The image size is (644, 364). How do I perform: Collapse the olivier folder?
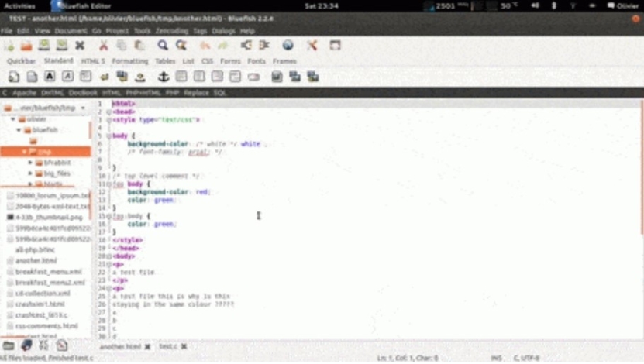coord(13,119)
